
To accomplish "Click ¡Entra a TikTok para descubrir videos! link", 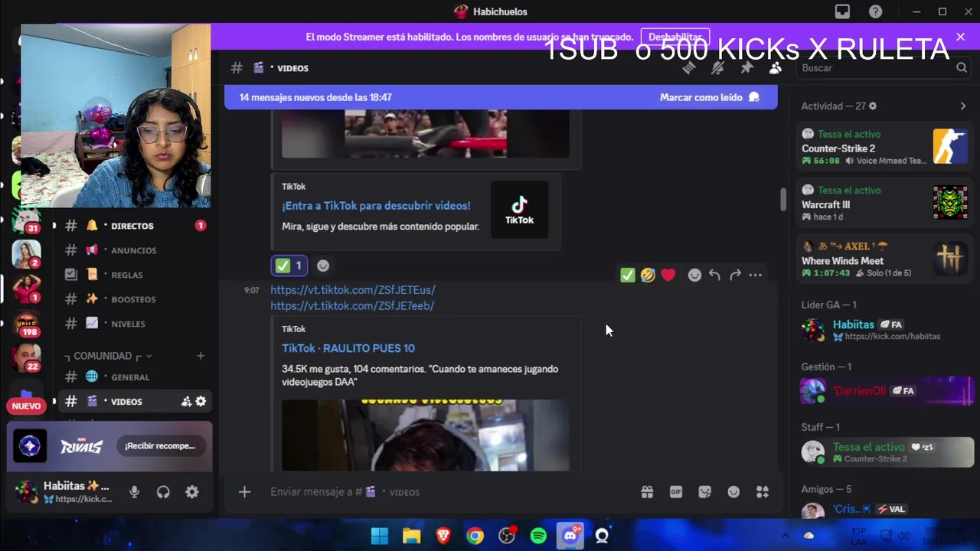I will click(376, 206).
